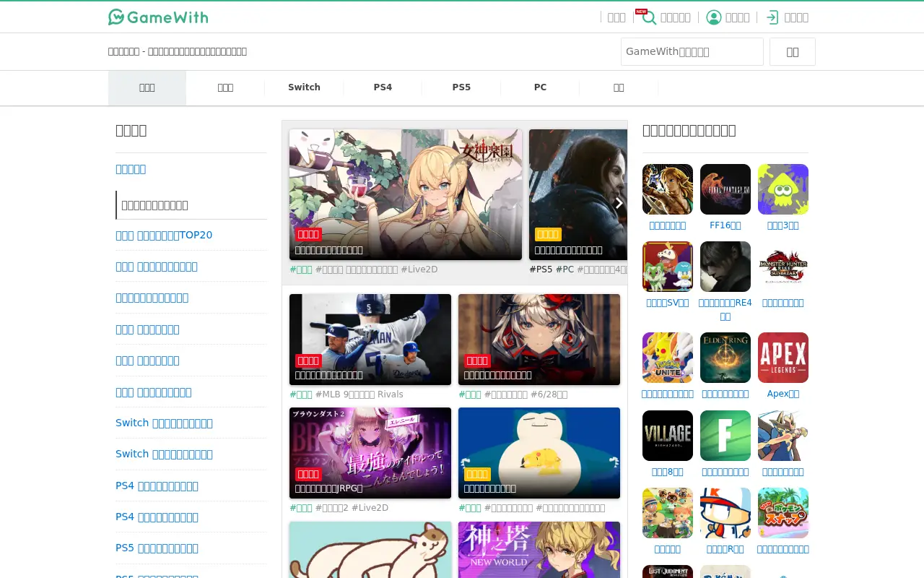This screenshot has height=578, width=924.
Task: Click the button beside the GameWith search field
Action: (793, 52)
